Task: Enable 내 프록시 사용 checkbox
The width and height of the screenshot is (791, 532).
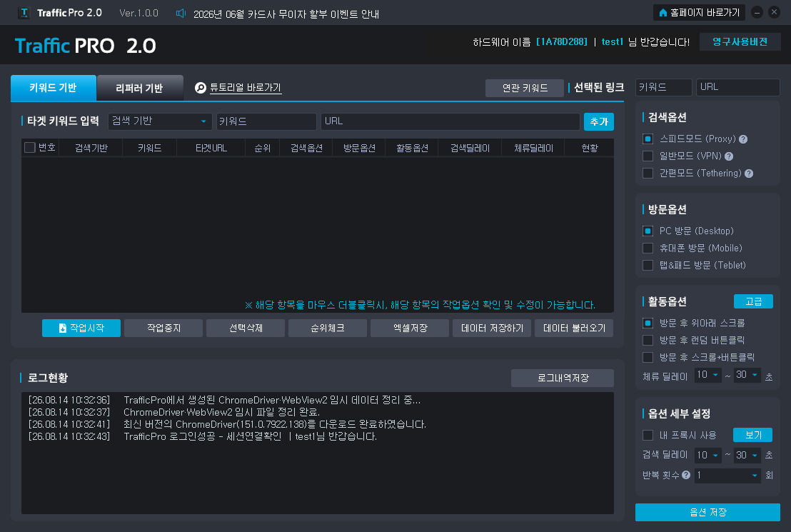Action: [x=648, y=435]
